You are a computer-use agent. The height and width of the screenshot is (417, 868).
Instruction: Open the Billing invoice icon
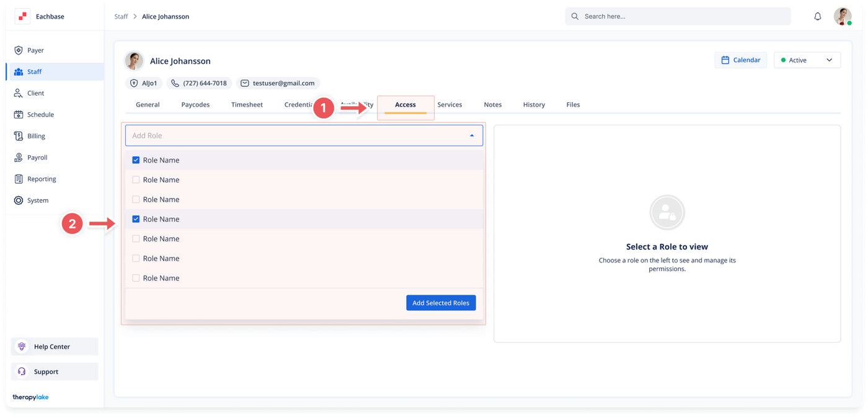(x=19, y=136)
